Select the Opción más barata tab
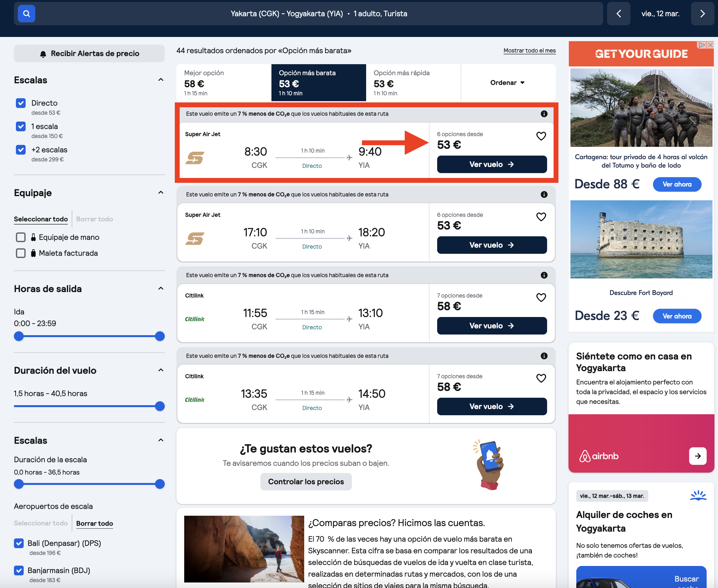The width and height of the screenshot is (718, 588). tap(318, 83)
